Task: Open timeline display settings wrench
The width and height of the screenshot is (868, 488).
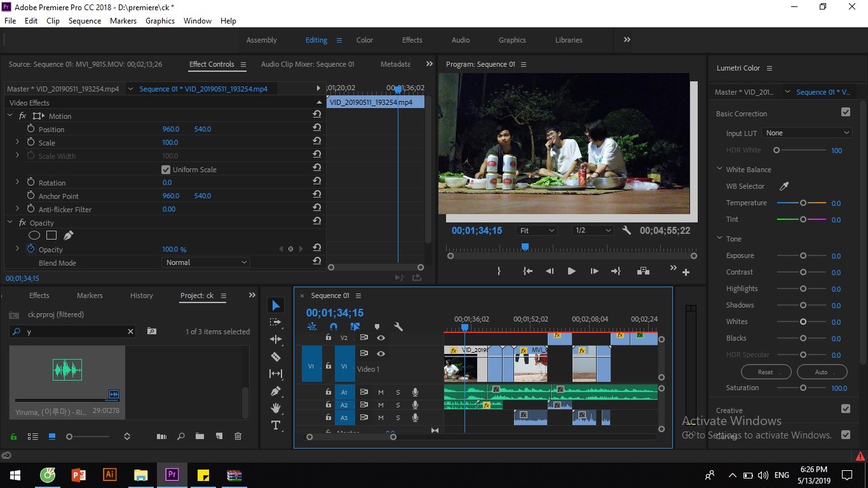Action: [x=398, y=327]
